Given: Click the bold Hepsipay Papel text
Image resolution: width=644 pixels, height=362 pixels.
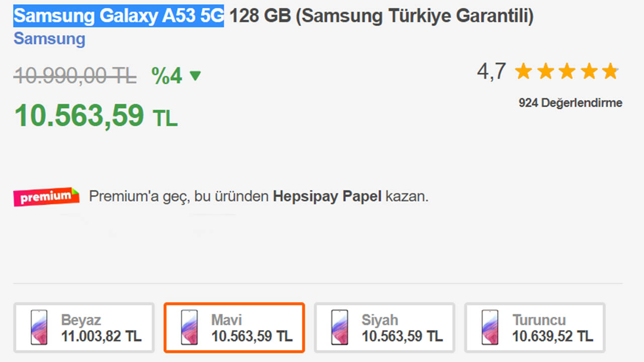Looking at the screenshot, I should (327, 196).
